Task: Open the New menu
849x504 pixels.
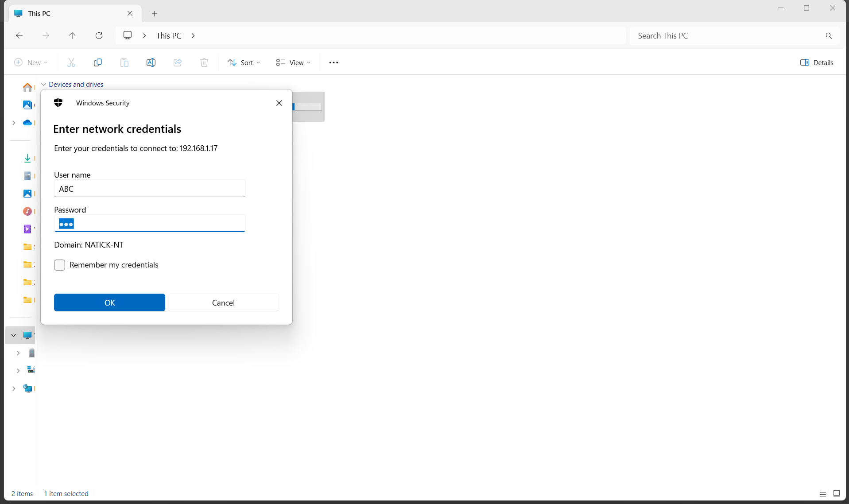Action: click(x=31, y=62)
